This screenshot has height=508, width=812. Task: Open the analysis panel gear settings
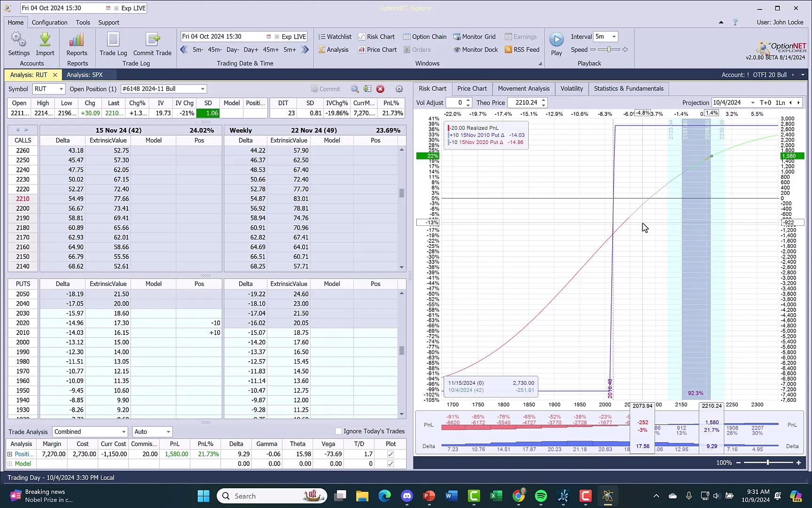pyautogui.click(x=399, y=89)
